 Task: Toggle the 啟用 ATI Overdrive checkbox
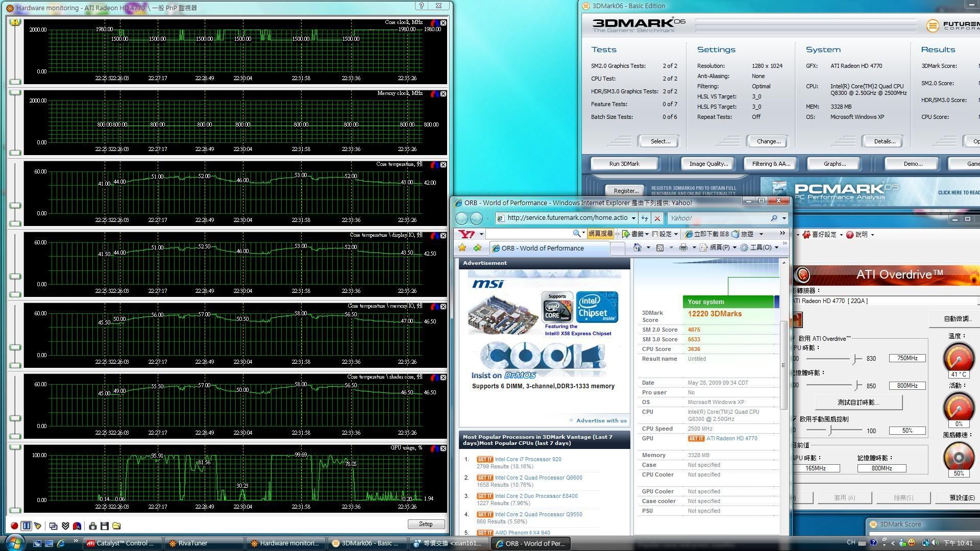(795, 338)
